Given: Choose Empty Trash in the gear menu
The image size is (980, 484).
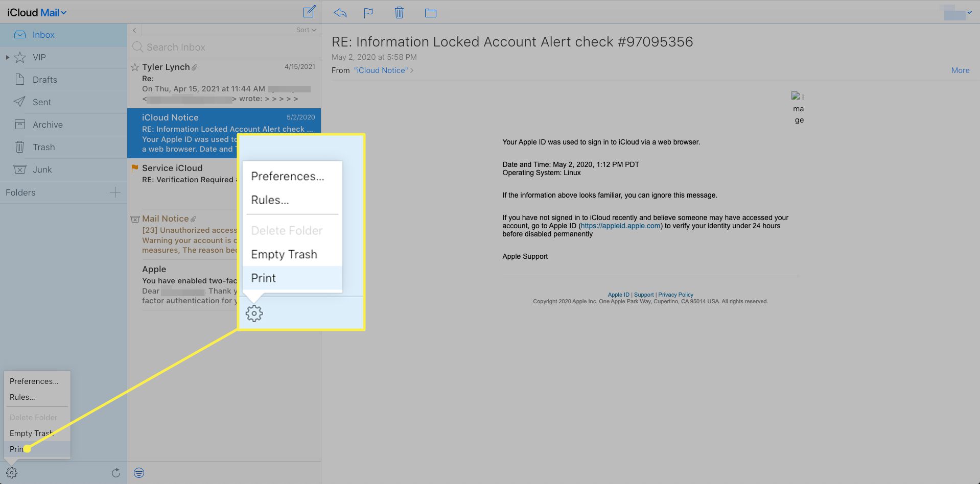Looking at the screenshot, I should click(32, 433).
